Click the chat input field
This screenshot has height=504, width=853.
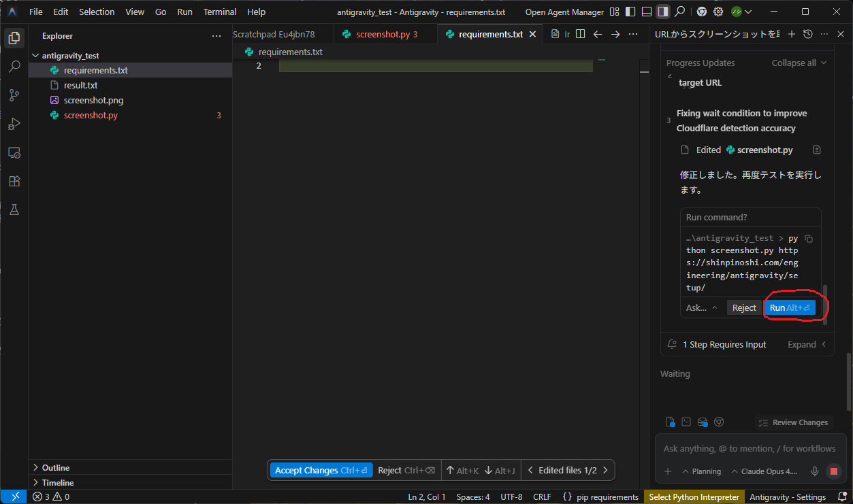749,449
